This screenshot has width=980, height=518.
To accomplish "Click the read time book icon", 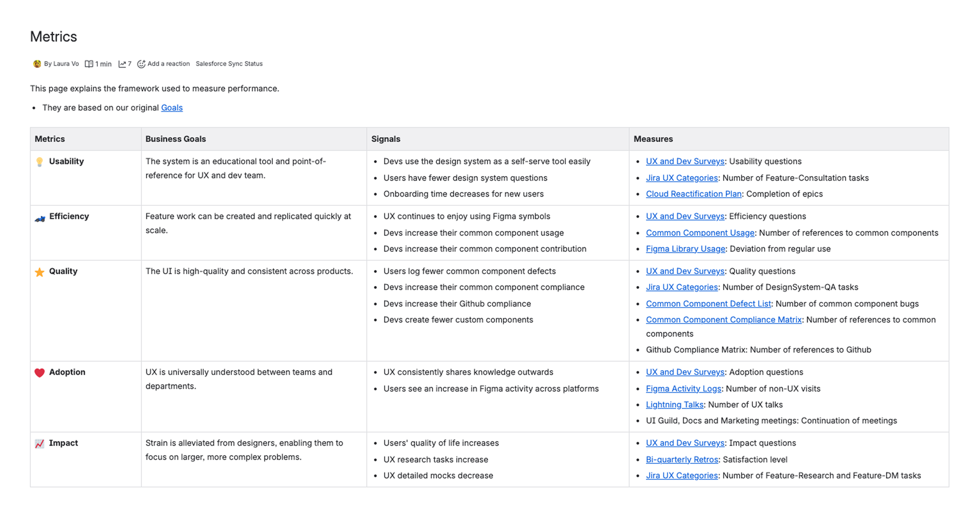I will coord(89,64).
